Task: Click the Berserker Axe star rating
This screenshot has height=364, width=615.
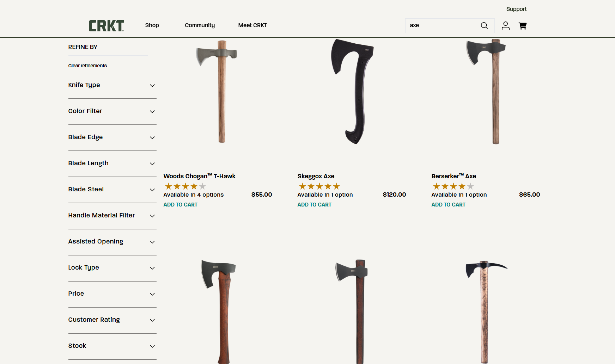Action: pyautogui.click(x=453, y=186)
